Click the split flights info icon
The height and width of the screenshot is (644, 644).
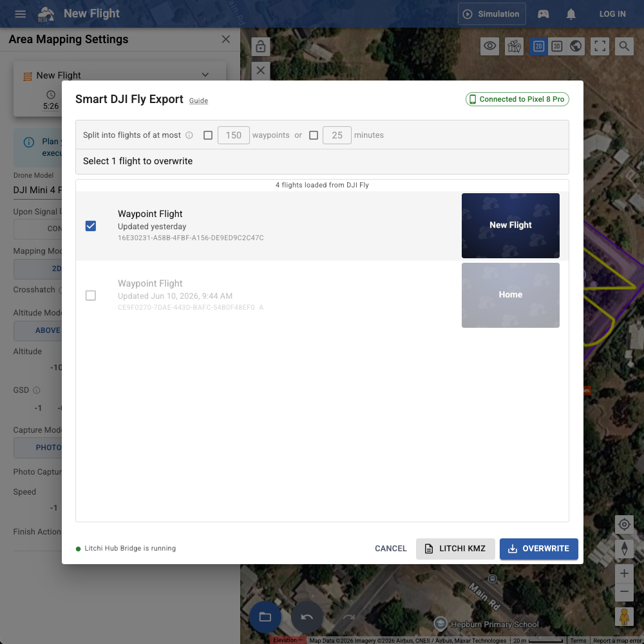tap(189, 135)
